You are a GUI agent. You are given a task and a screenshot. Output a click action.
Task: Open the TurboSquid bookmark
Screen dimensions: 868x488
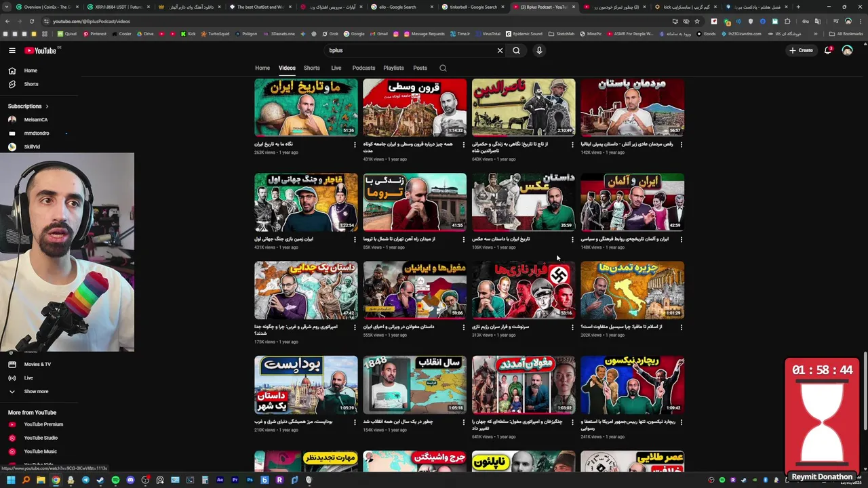[215, 34]
